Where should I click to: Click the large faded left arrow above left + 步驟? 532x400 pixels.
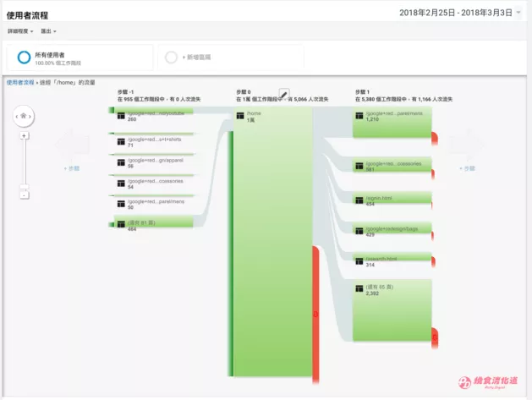[72, 145]
